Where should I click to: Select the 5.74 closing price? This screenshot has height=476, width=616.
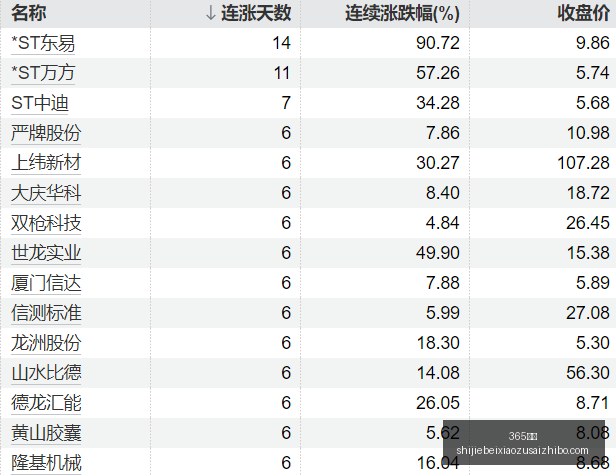click(x=593, y=73)
